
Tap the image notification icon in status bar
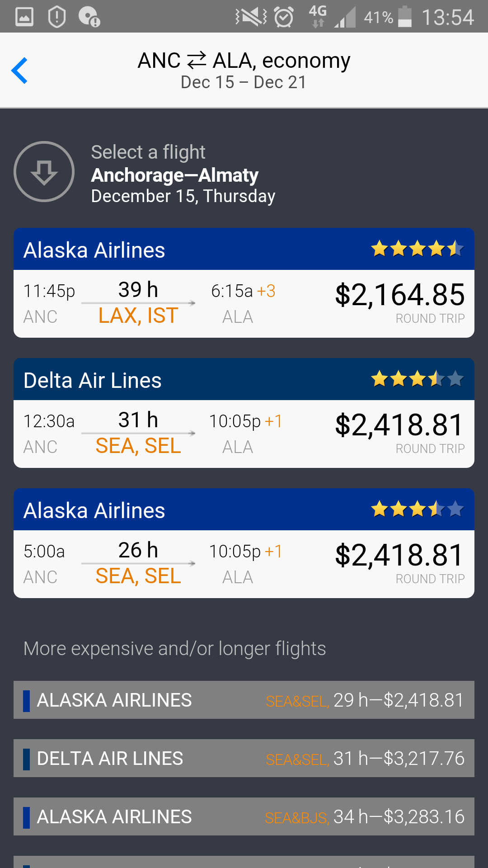[x=24, y=17]
